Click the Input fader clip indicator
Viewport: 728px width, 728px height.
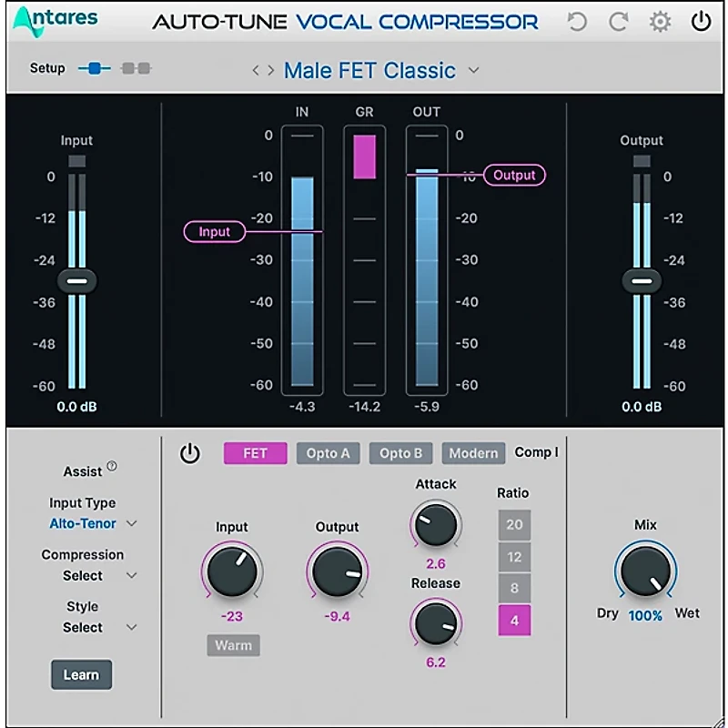[77, 161]
